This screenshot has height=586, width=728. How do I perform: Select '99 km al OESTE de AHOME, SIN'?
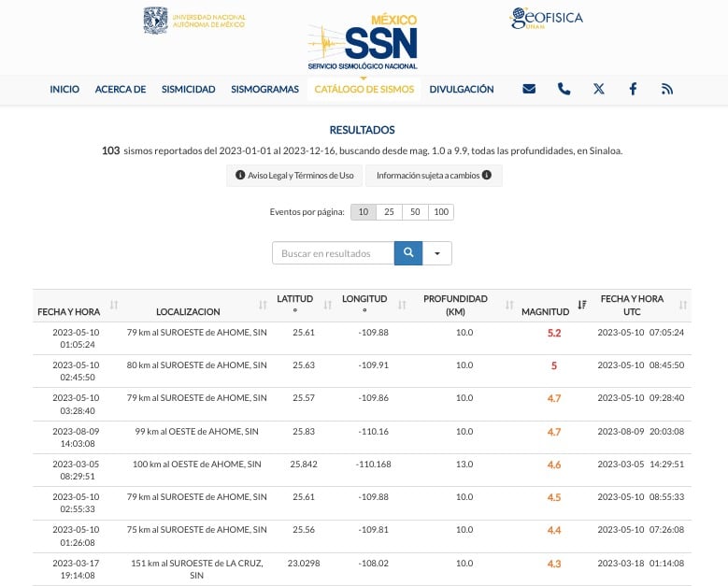[197, 432]
